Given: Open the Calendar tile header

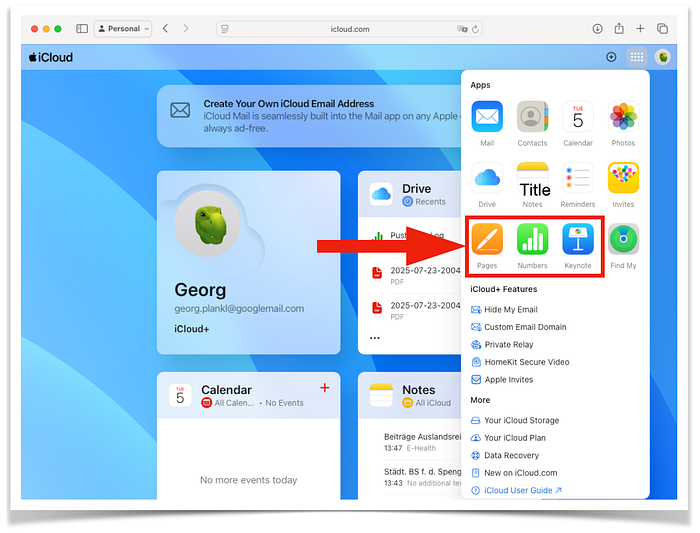Looking at the screenshot, I should point(249,395).
